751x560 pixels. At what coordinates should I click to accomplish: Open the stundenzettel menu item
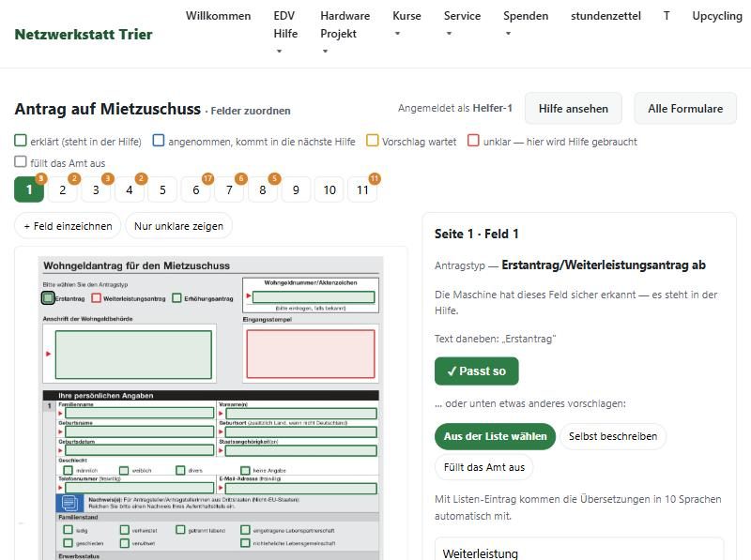point(605,16)
